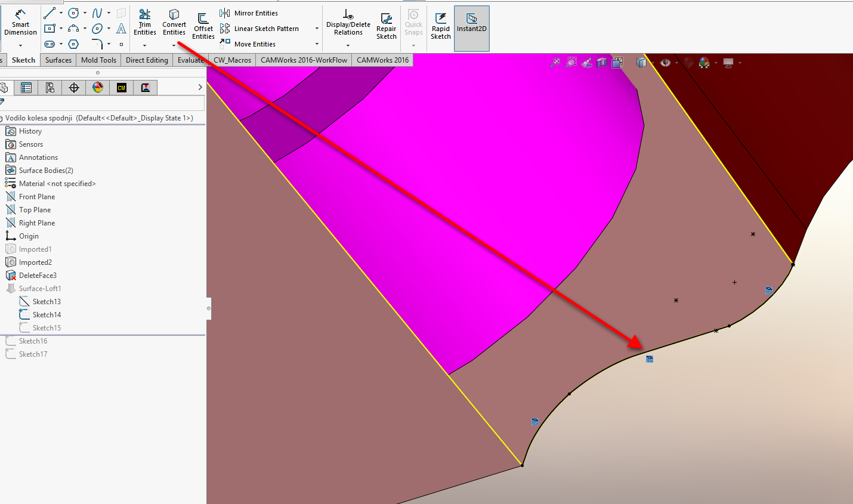Open the DisplayManager color sphere tab

tap(98, 88)
